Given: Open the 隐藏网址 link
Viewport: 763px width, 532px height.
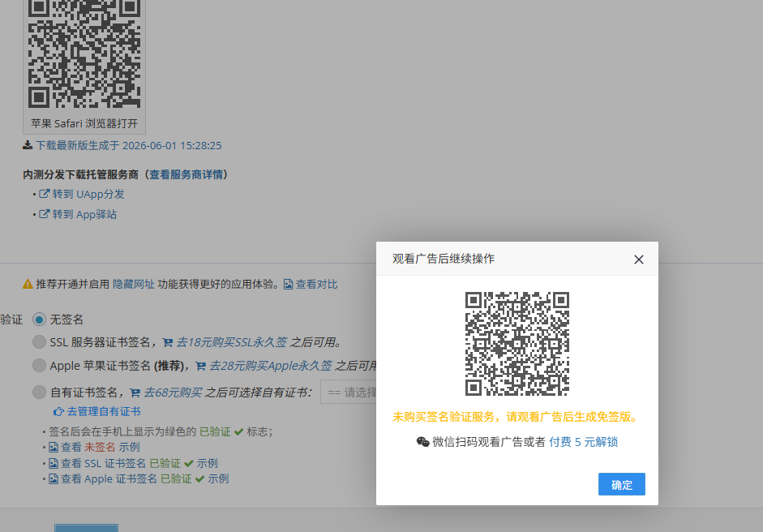Looking at the screenshot, I should [133, 285].
